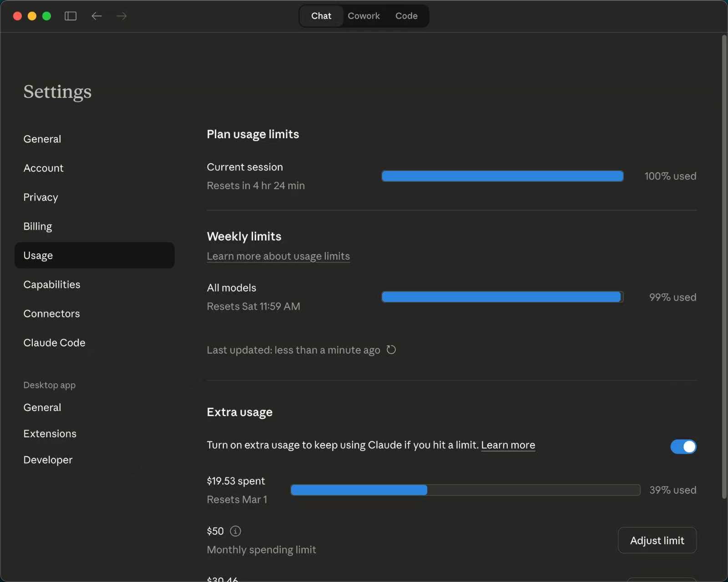The width and height of the screenshot is (728, 582).
Task: Open Learn more about usage limits link
Action: point(278,256)
